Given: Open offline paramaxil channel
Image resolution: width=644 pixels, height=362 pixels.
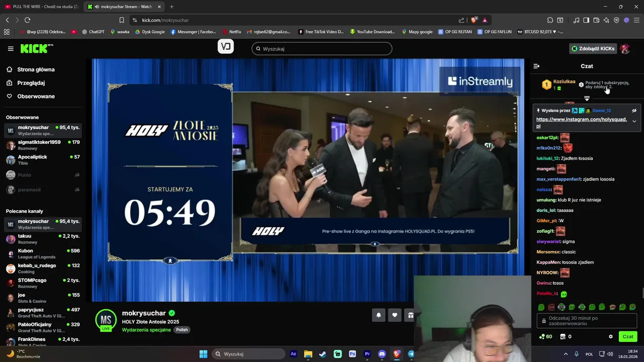Looking at the screenshot, I should (x=43, y=190).
